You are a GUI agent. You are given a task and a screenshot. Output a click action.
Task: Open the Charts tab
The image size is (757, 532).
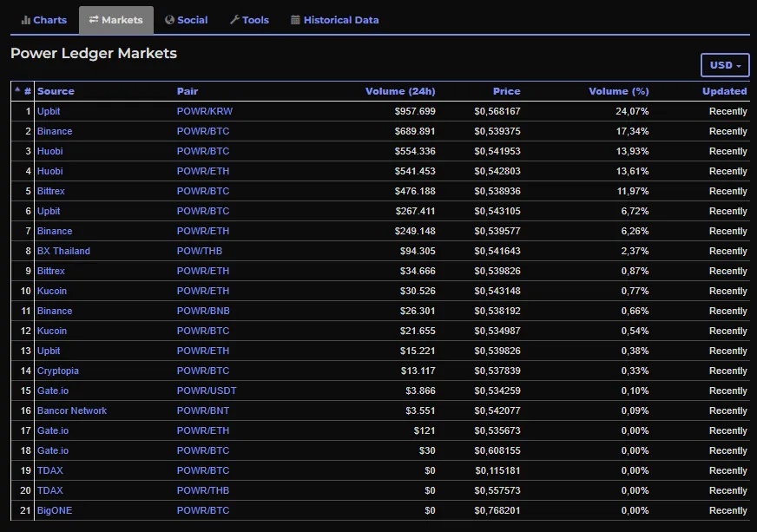44,20
